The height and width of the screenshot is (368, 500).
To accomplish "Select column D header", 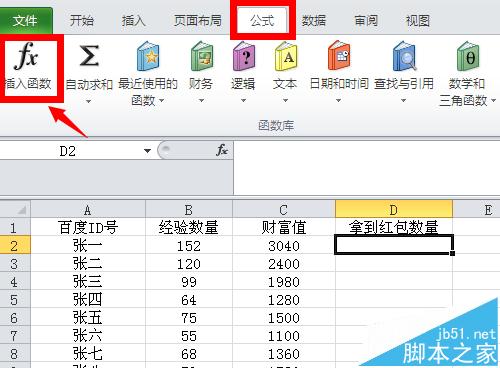I will [x=394, y=210].
